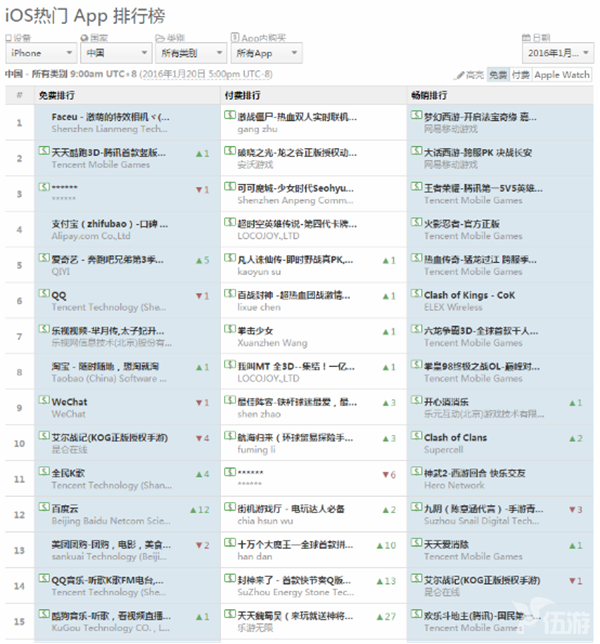This screenshot has height=644, width=600.
Task: Select KuGou Technology CO. publisher text
Action: click(x=110, y=628)
